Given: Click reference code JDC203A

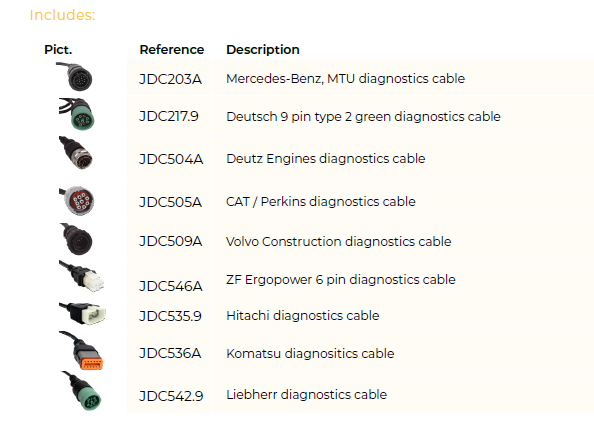Looking at the screenshot, I should 170,79.
